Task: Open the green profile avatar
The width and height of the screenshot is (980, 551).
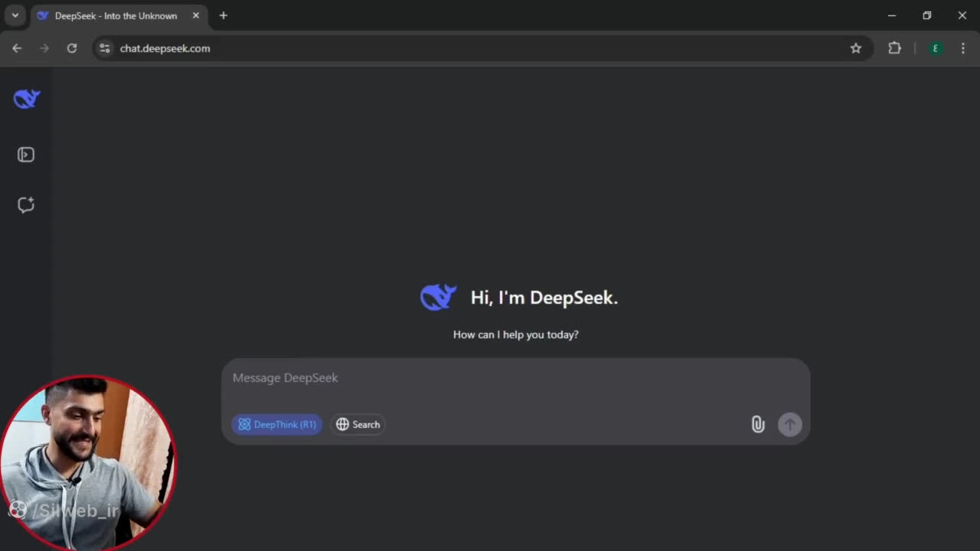Action: (935, 48)
